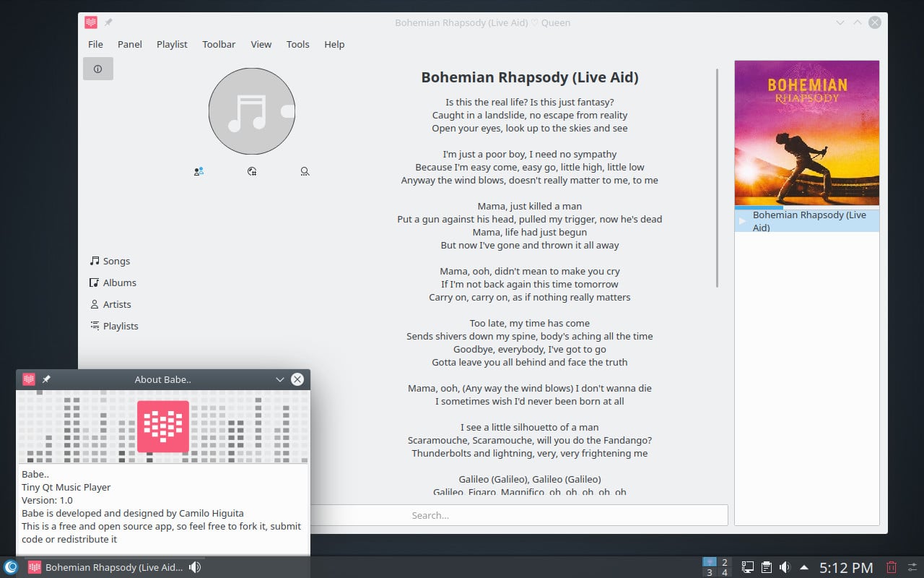The height and width of the screenshot is (578, 924).
Task: Open the Playlist menu
Action: tap(172, 44)
